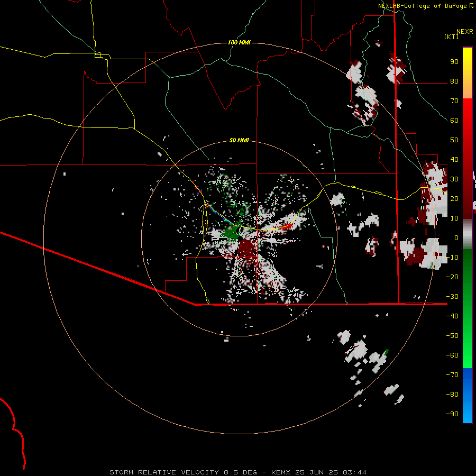Select the -20 value on the velocity scale
Screen dimensions: 476x476
(x=452, y=277)
